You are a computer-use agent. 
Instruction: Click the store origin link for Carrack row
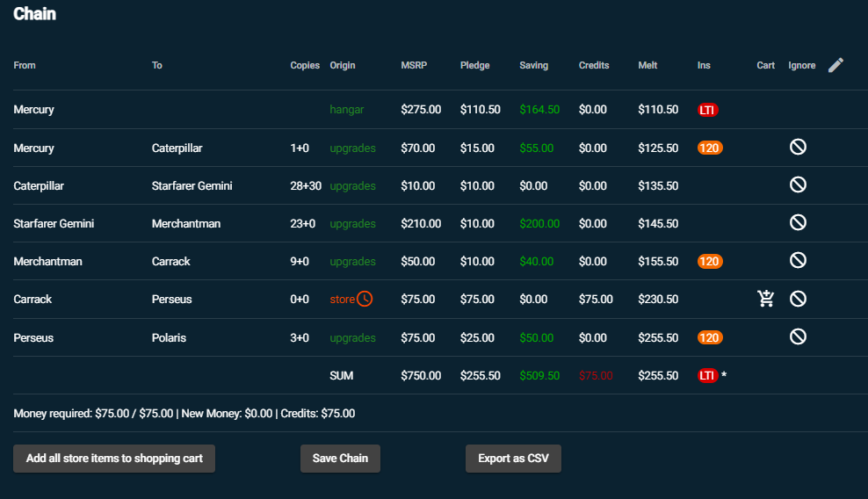[x=342, y=300]
